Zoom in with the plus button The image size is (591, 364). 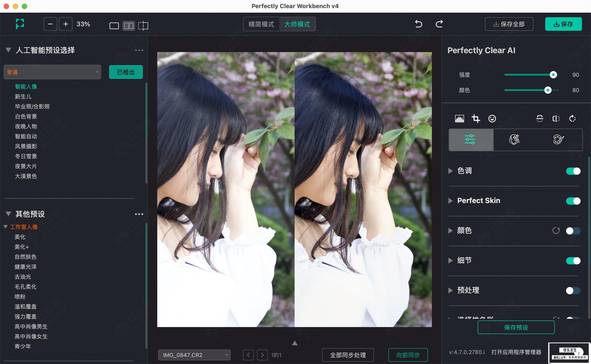point(65,24)
